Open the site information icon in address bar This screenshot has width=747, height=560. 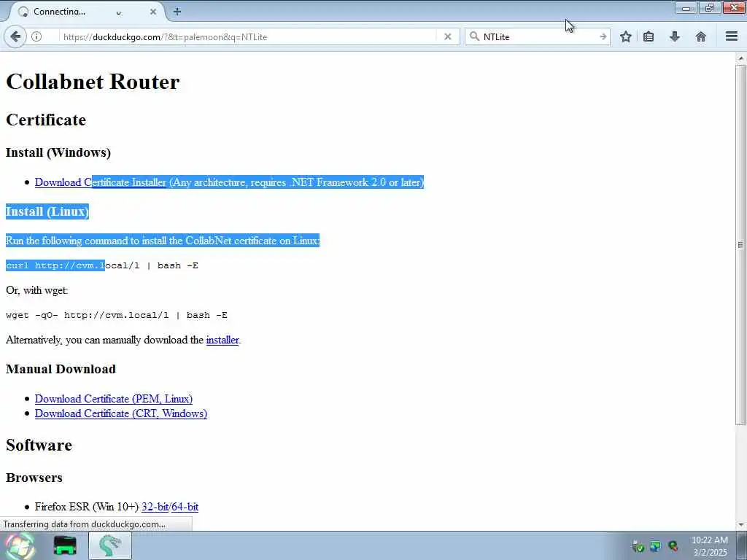(36, 36)
